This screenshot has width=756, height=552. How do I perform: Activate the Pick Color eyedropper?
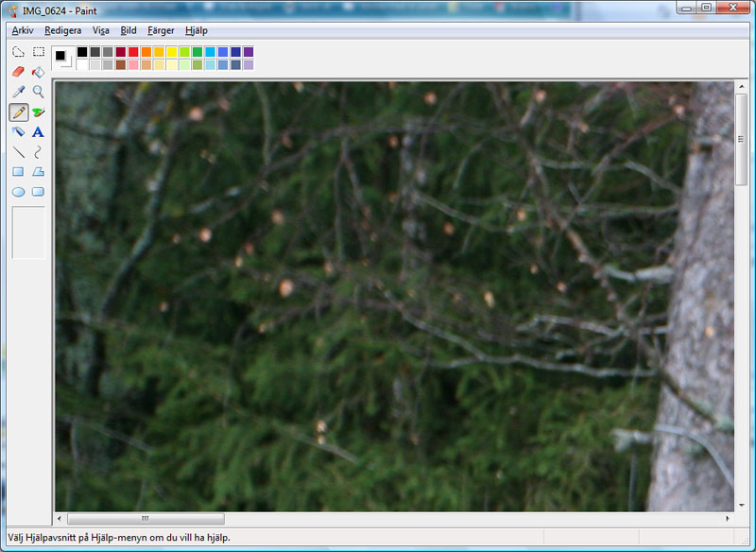click(x=18, y=92)
